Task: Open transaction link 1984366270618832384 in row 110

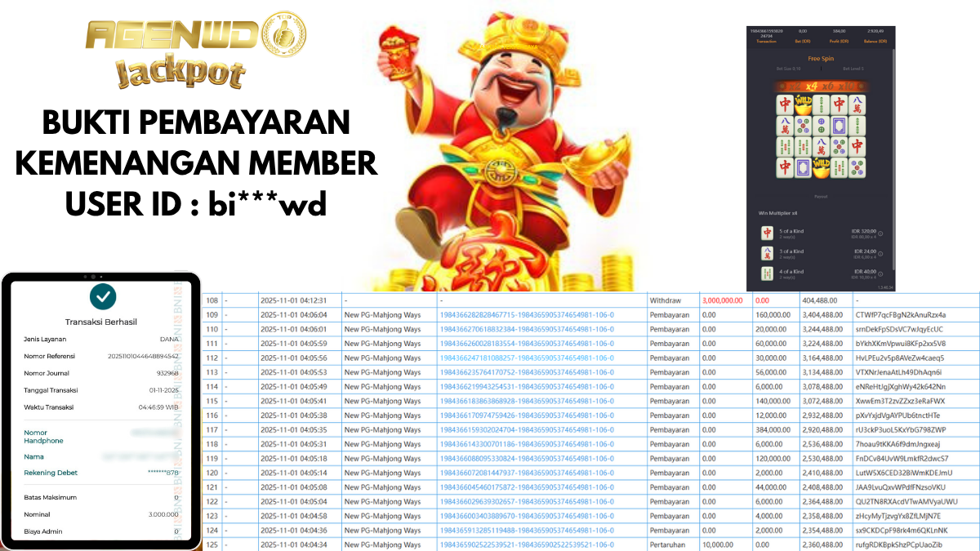Action: pyautogui.click(x=527, y=329)
